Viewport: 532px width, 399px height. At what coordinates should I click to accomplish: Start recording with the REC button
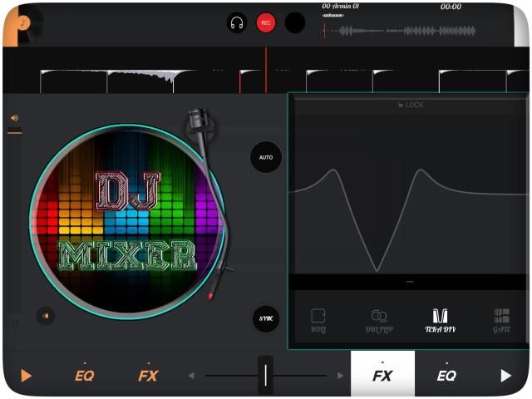click(x=266, y=22)
